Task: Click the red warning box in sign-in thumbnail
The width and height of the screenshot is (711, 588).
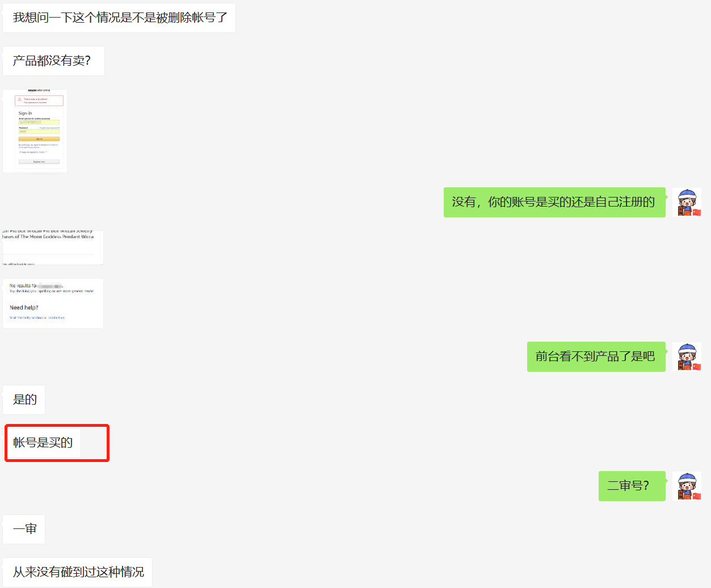Action: [39, 100]
